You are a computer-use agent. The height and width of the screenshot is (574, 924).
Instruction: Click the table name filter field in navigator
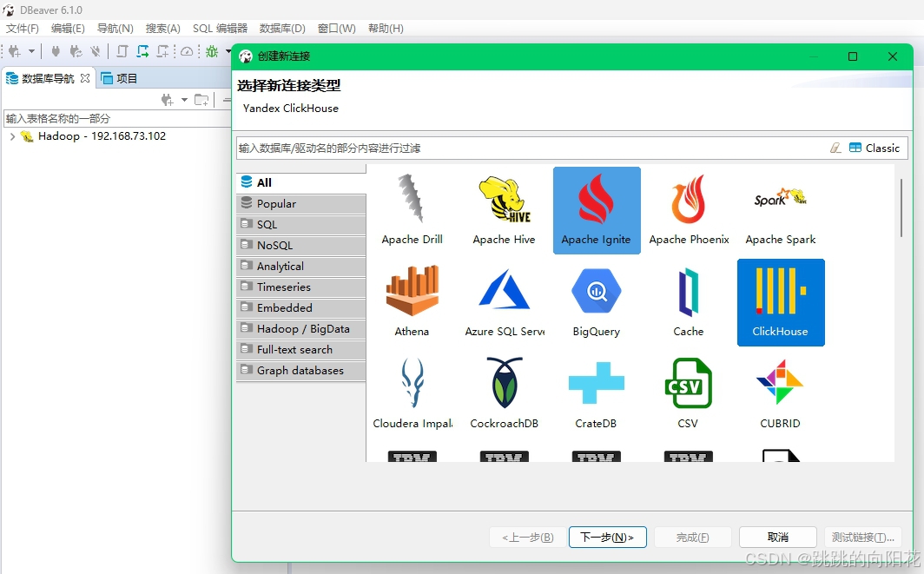[117, 118]
